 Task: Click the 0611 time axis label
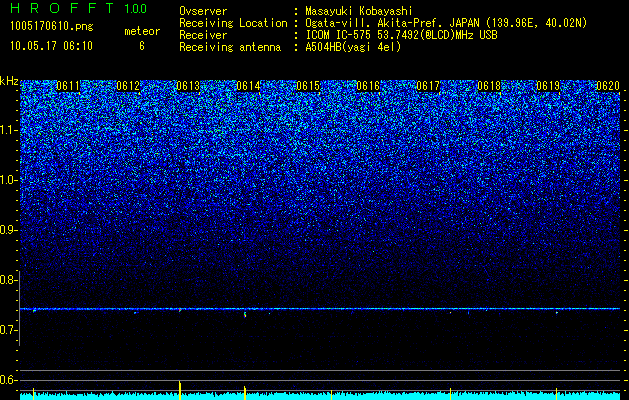click(68, 86)
